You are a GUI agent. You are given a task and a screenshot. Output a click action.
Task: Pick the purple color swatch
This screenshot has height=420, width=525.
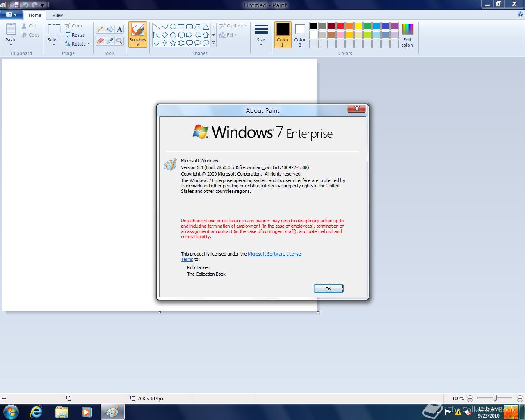coord(395,26)
